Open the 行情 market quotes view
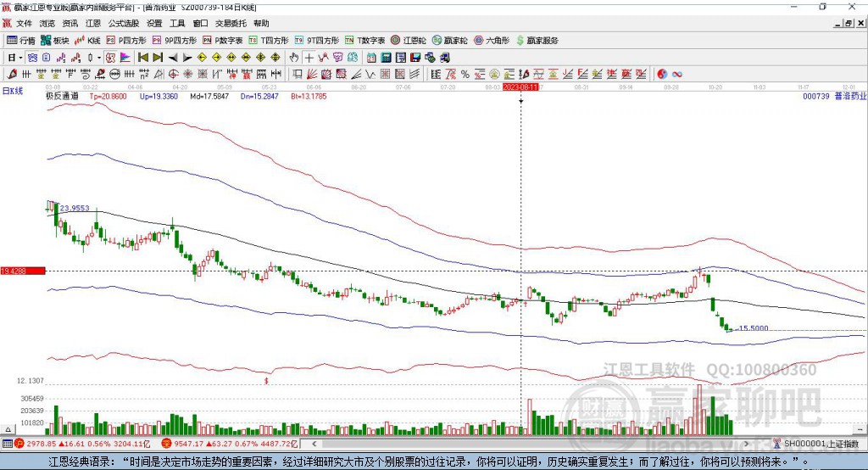Screen dimensions: 868x470 21,41
